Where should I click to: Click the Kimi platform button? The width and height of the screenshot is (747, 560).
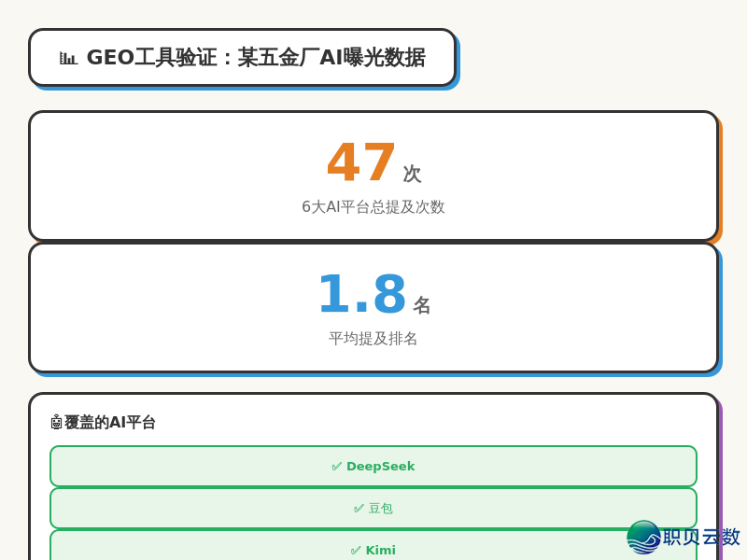[373, 549]
